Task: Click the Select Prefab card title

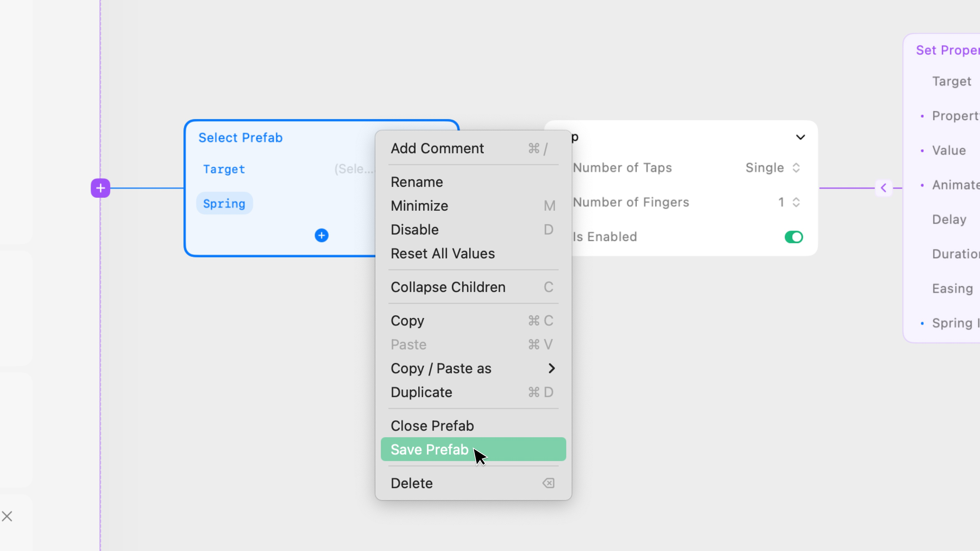Action: point(240,138)
